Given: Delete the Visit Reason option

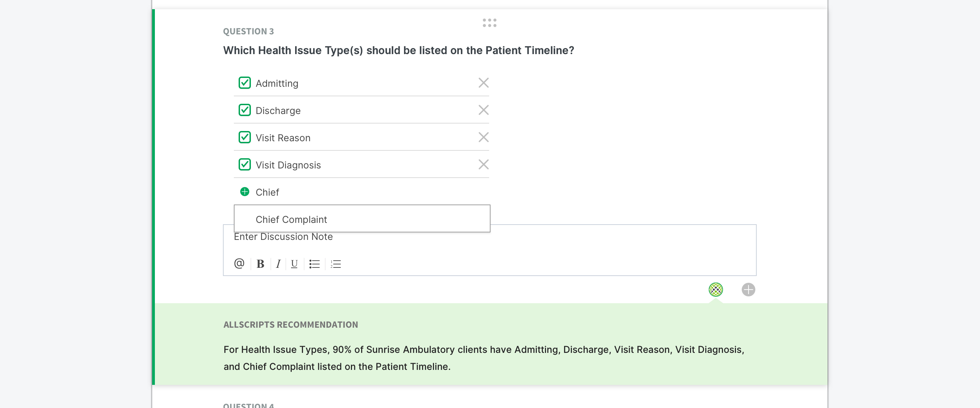Looking at the screenshot, I should tap(483, 137).
